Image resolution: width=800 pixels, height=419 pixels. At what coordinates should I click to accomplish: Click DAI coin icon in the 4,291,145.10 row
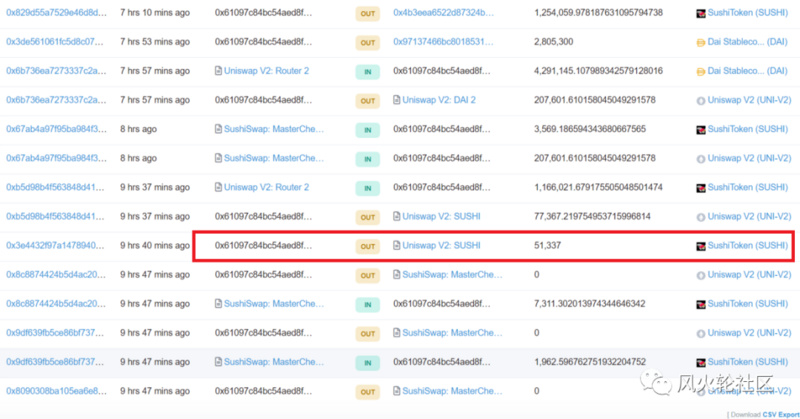tap(701, 72)
